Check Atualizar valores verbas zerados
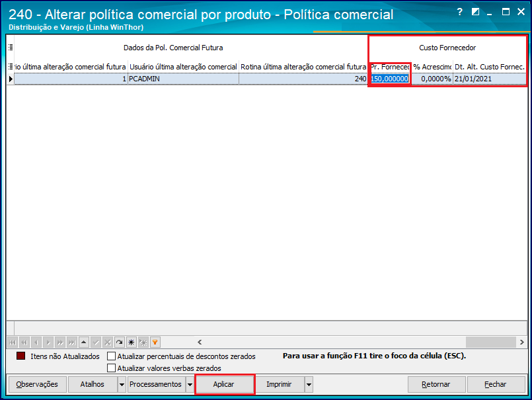This screenshot has height=400, width=532. 111,368
